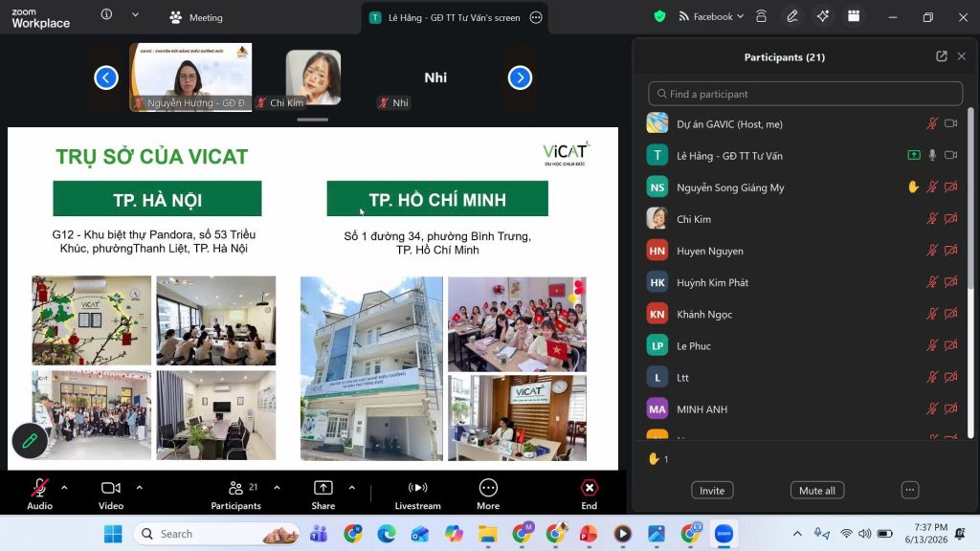Open the More options button

(x=488, y=495)
